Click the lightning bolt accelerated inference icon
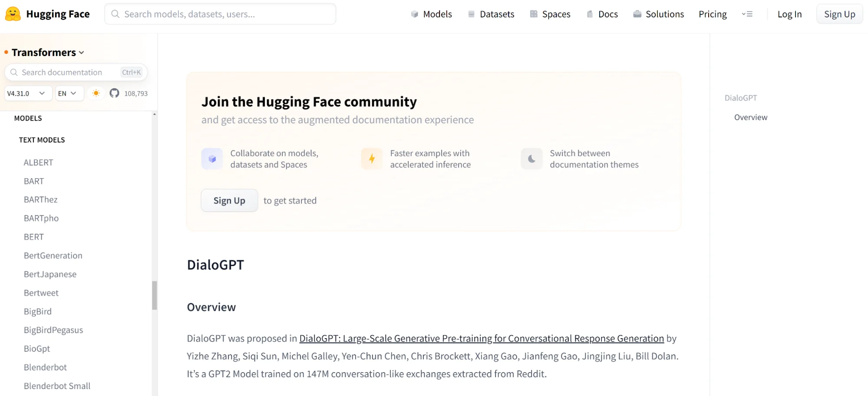 (x=372, y=159)
